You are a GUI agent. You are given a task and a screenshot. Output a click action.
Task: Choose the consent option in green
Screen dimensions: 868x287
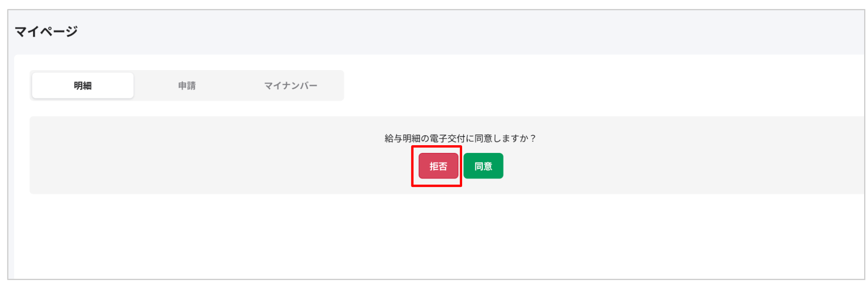483,166
